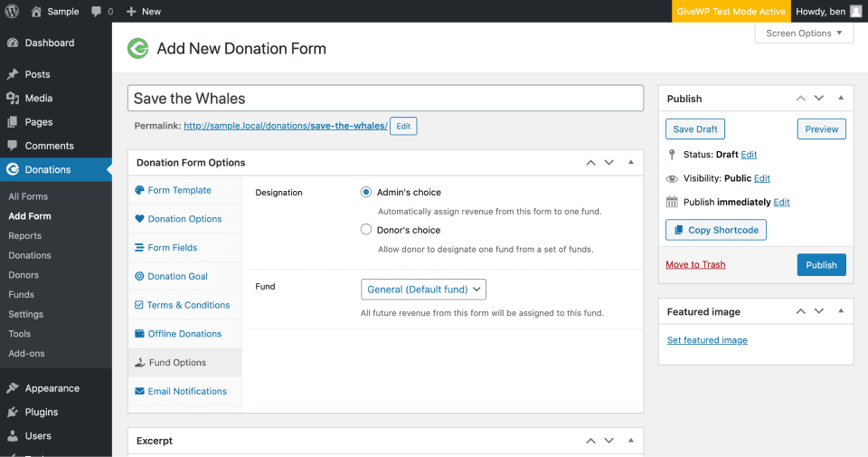
Task: Click the Terms & Conditions checkmark icon
Action: tap(139, 305)
